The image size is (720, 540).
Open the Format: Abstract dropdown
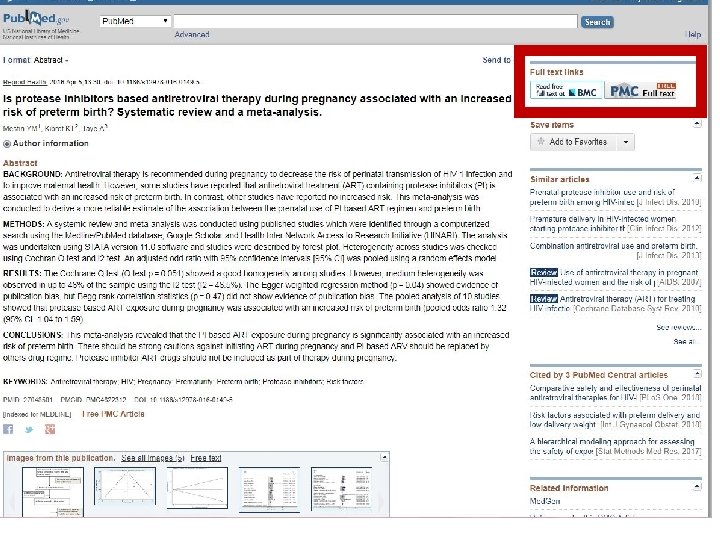tap(35, 60)
